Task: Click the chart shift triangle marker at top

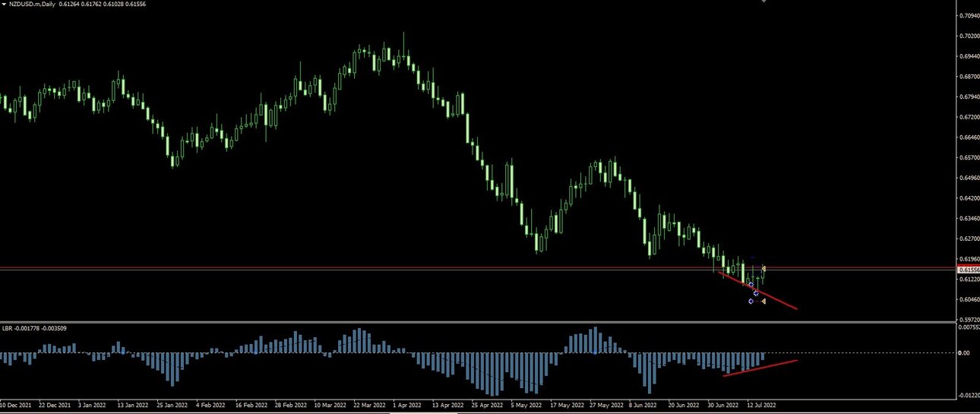Action: pyautogui.click(x=763, y=2)
